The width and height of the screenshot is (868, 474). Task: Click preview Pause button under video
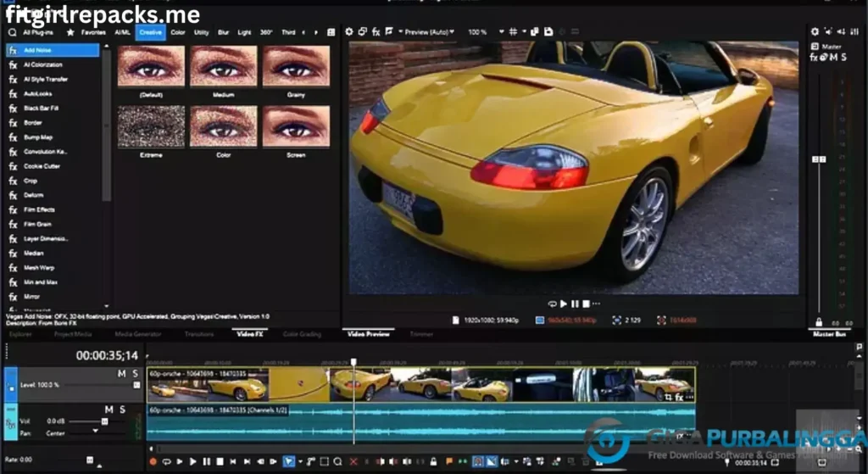[x=576, y=304]
